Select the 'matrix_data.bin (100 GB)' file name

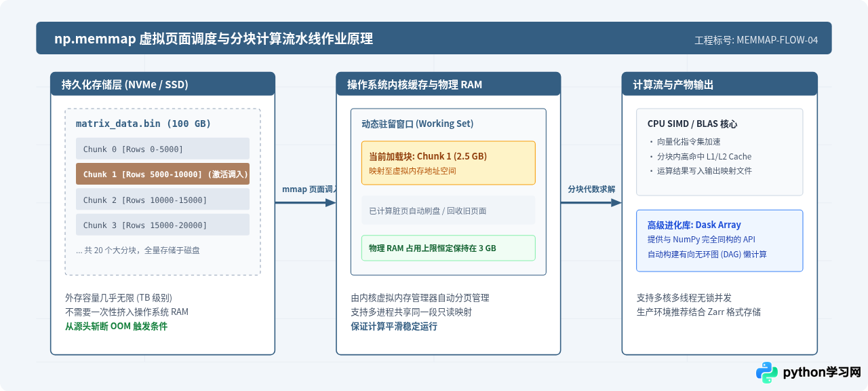point(143,124)
